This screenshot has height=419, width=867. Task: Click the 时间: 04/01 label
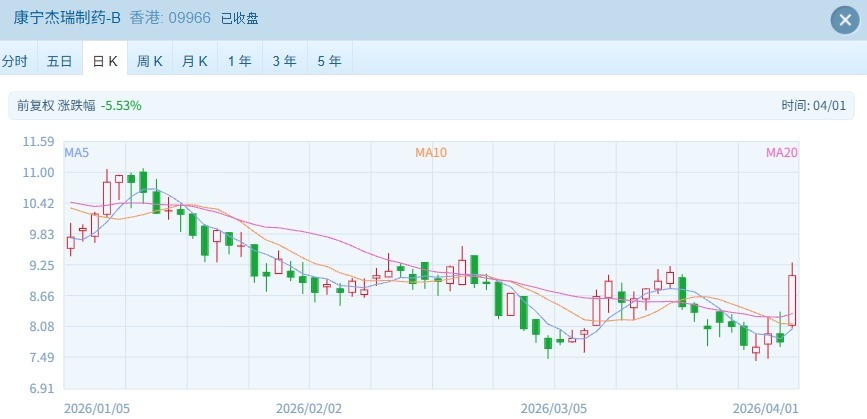814,105
